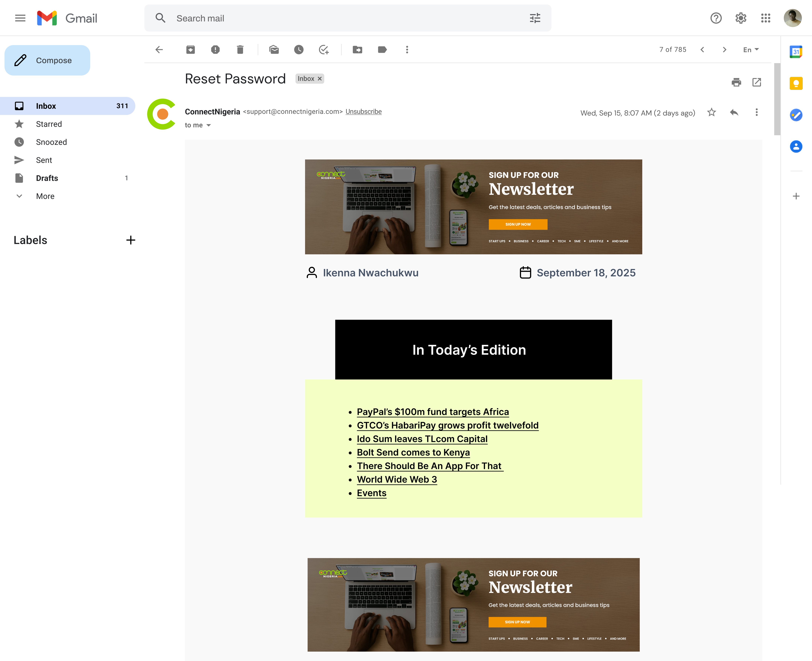Open the Move to folder icon
The height and width of the screenshot is (661, 812).
click(358, 50)
